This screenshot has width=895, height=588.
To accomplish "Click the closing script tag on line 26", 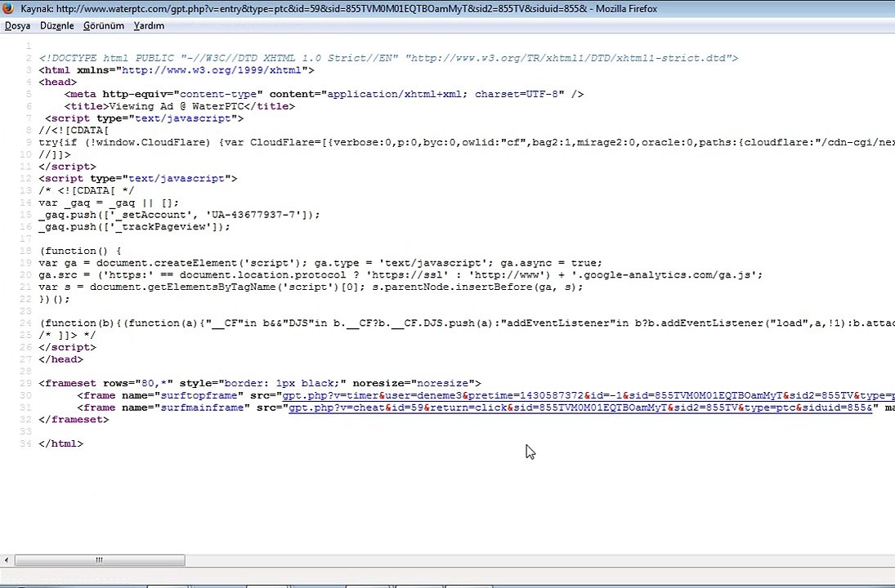I will click(67, 347).
